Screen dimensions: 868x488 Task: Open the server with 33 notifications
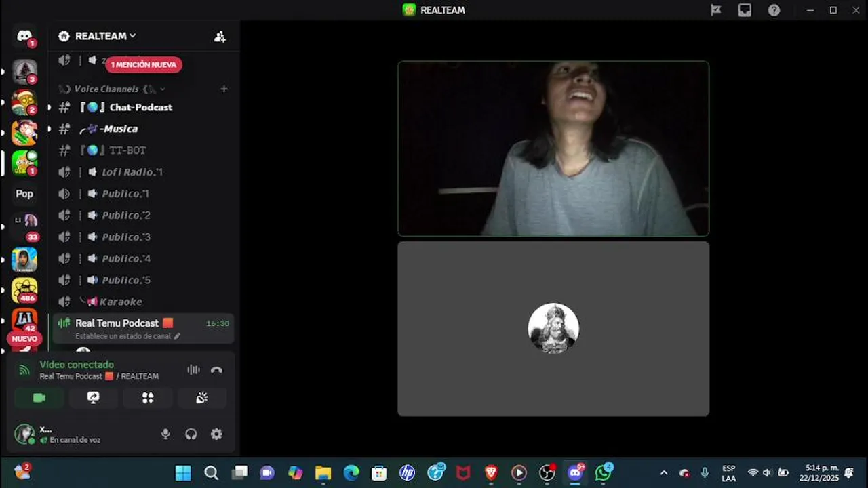[x=24, y=225]
